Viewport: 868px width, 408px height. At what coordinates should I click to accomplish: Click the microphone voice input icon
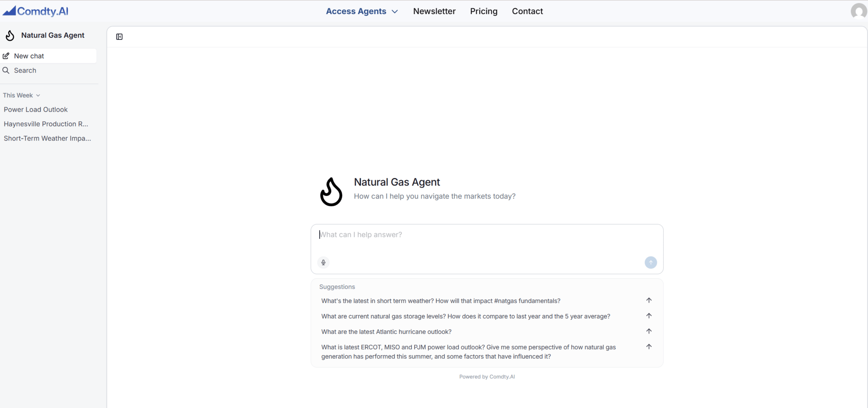click(x=323, y=262)
